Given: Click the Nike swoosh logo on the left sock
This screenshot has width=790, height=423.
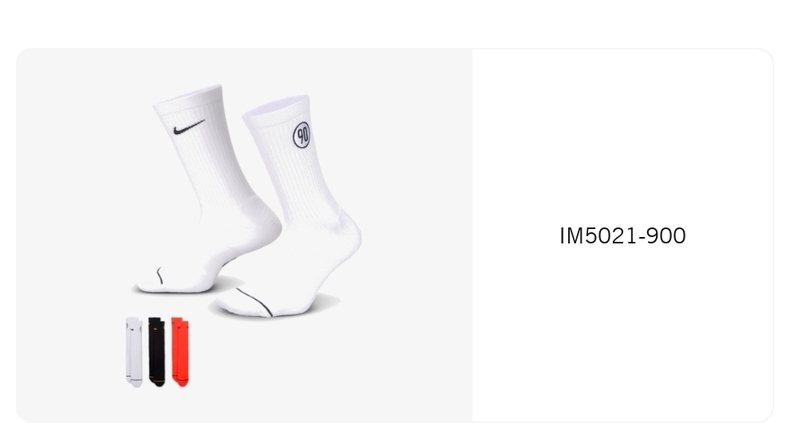Looking at the screenshot, I should 189,127.
